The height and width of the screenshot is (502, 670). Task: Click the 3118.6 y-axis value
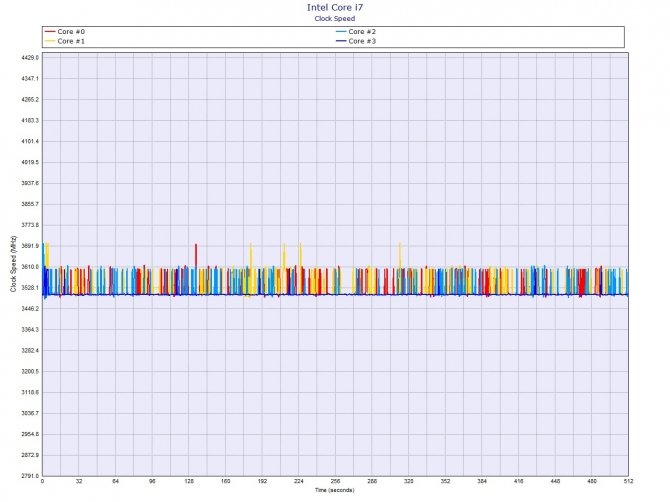pyautogui.click(x=30, y=393)
